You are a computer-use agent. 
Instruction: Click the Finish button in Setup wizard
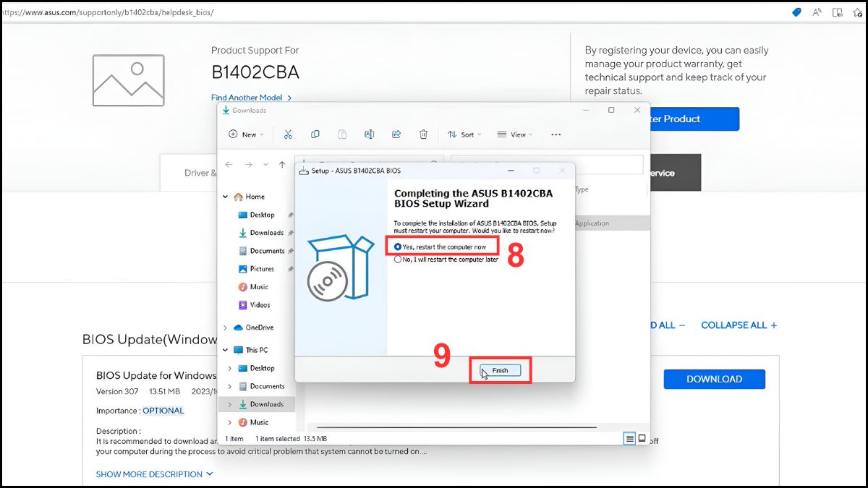click(x=501, y=370)
